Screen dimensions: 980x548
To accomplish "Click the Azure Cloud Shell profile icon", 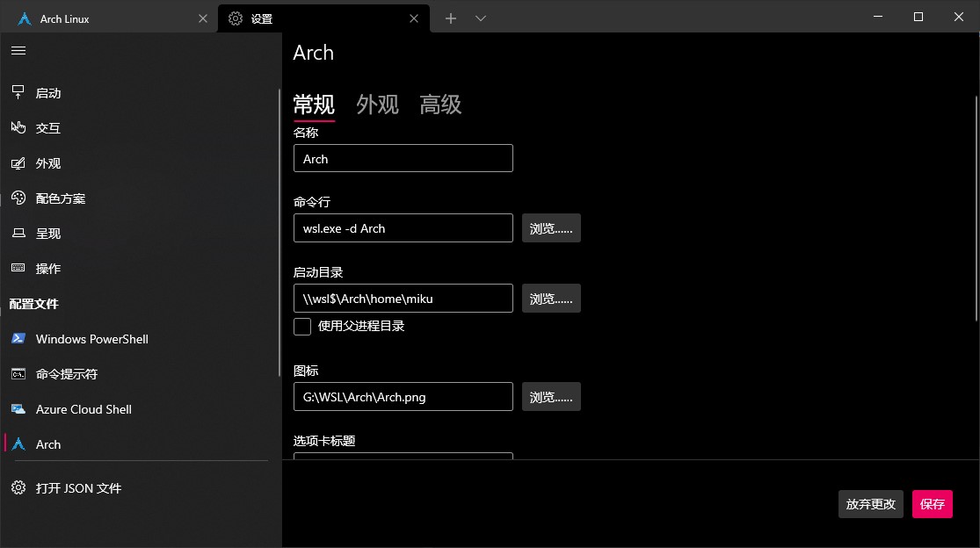I will pos(18,409).
